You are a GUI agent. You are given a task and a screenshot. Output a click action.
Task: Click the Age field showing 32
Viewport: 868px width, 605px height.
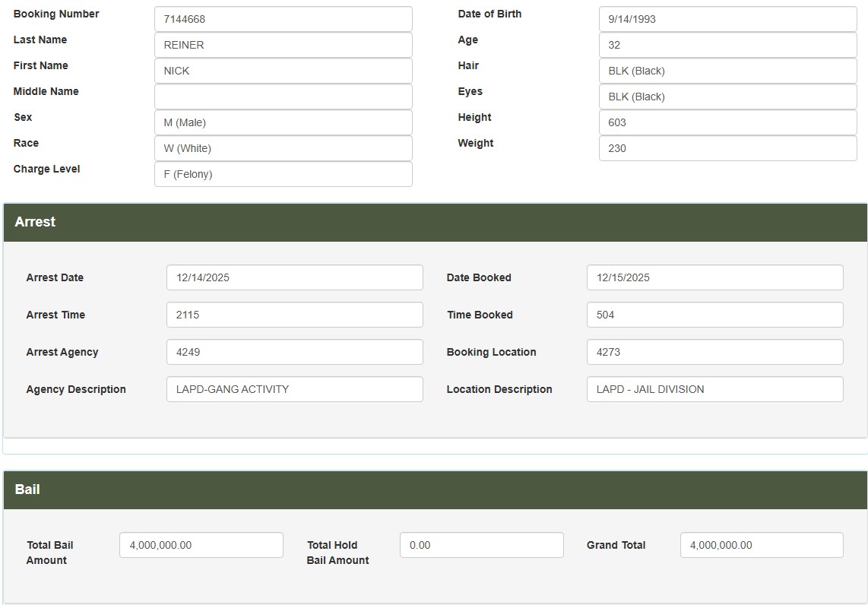727,45
